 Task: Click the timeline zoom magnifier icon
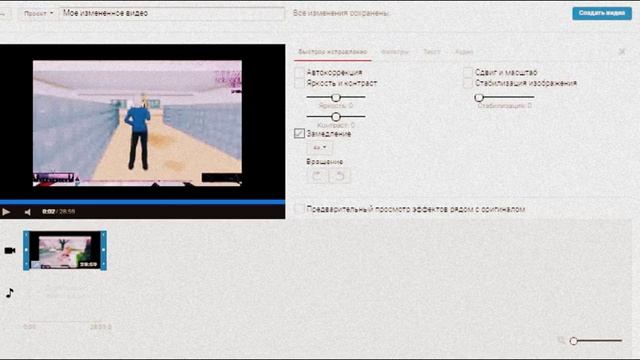[562, 340]
